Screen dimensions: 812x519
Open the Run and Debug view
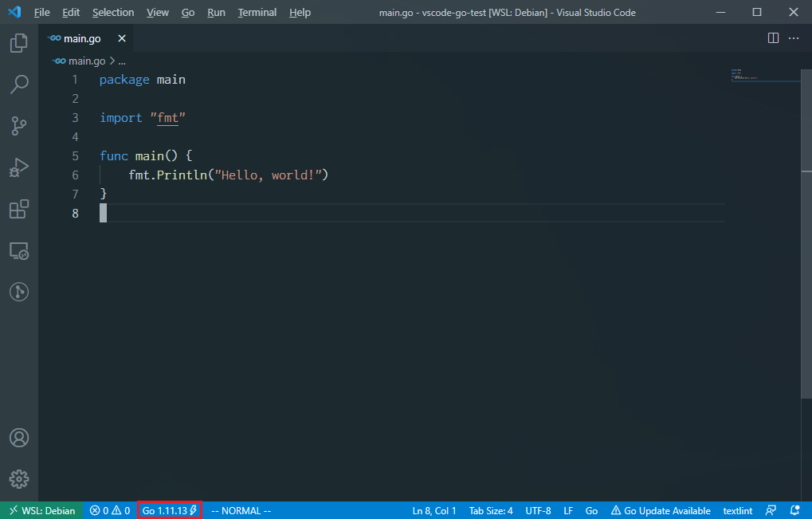(19, 167)
